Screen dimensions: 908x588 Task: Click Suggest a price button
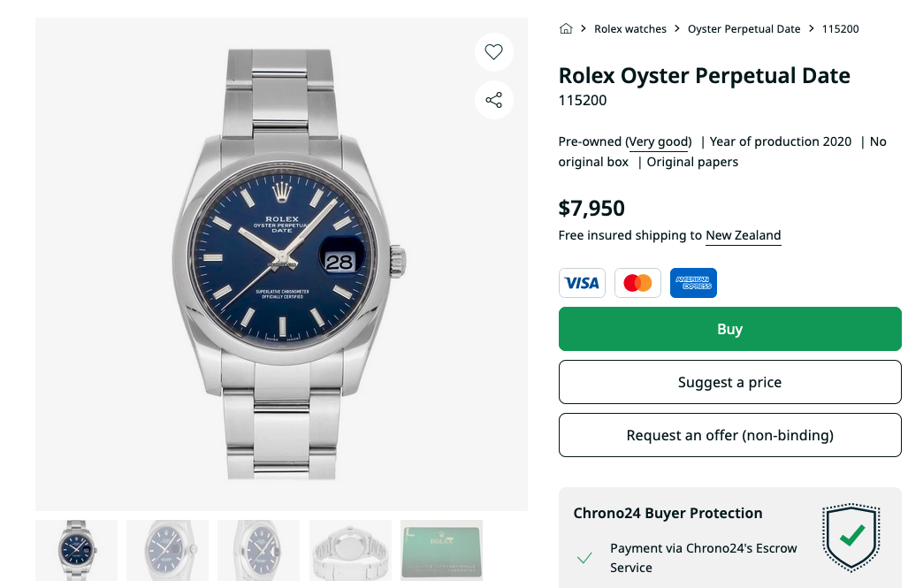(x=729, y=382)
